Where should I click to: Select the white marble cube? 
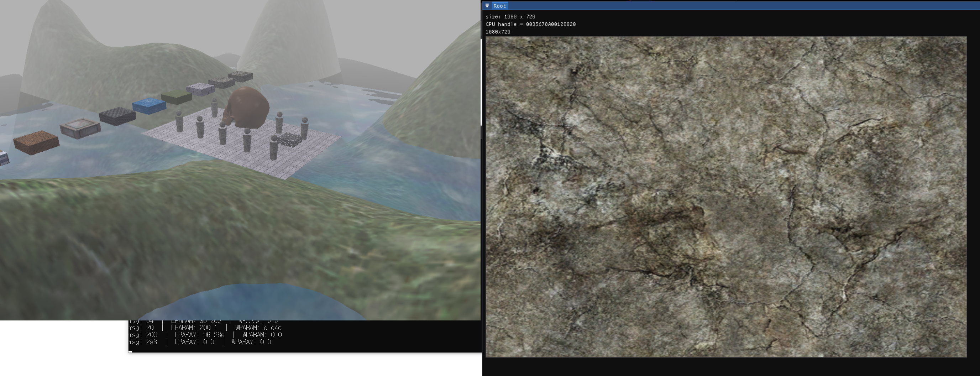[200, 90]
